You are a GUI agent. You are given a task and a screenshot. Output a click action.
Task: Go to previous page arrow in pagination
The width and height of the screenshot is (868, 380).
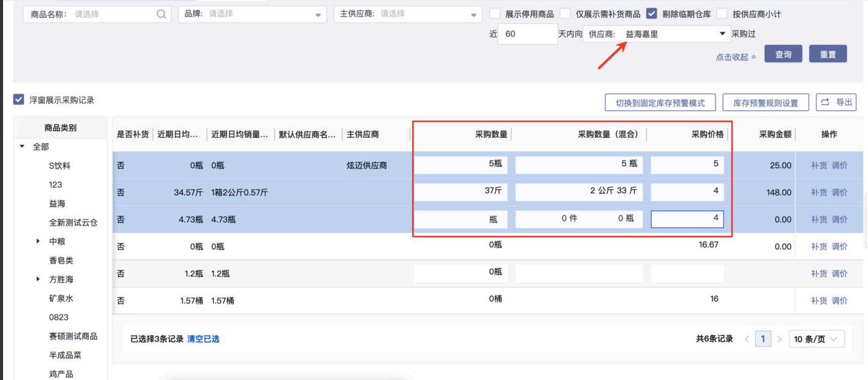pos(747,339)
